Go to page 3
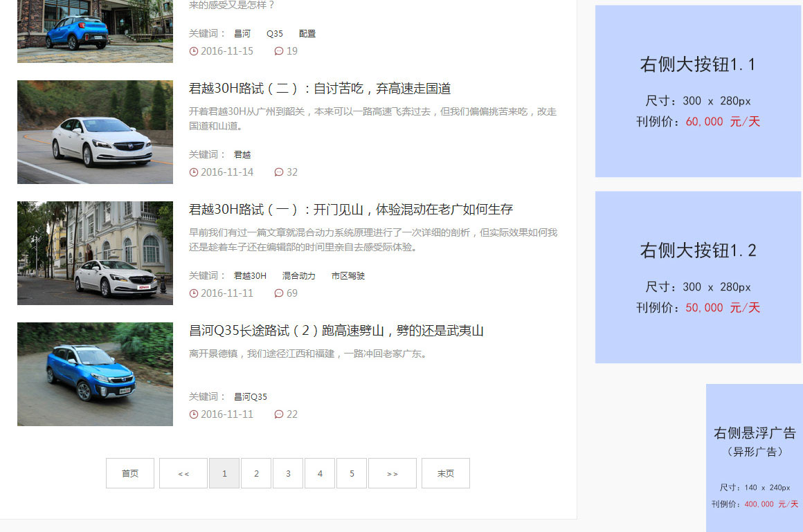Screen dimensions: 803x532 pyautogui.click(x=288, y=474)
